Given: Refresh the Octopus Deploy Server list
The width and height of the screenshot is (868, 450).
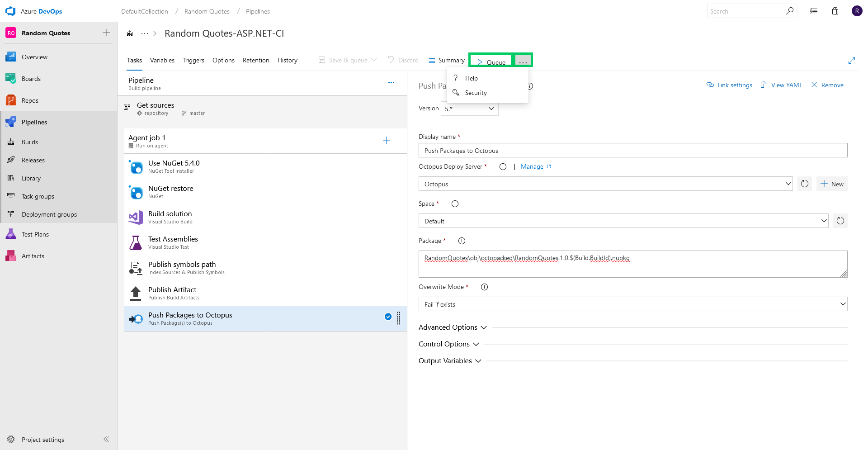Looking at the screenshot, I should [x=805, y=184].
